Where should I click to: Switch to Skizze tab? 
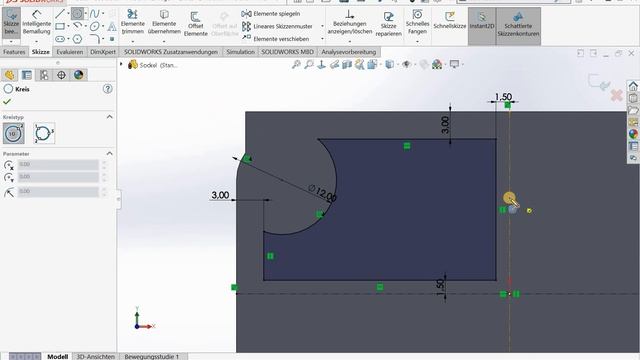(41, 52)
